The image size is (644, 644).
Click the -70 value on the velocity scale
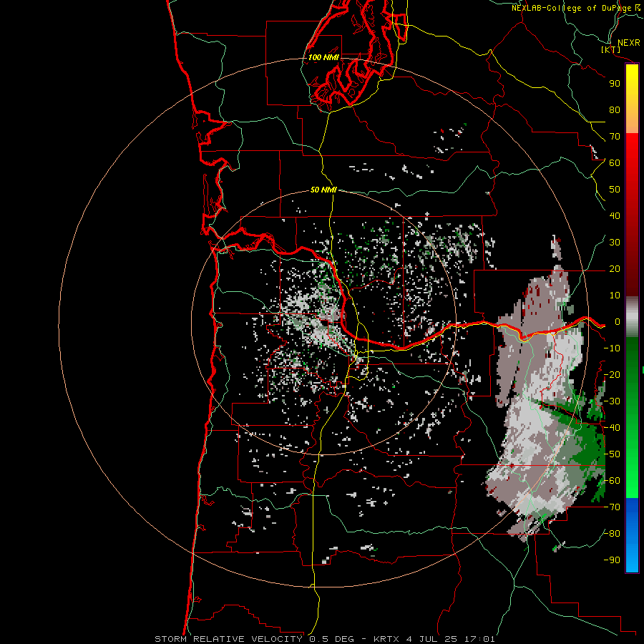click(x=612, y=507)
